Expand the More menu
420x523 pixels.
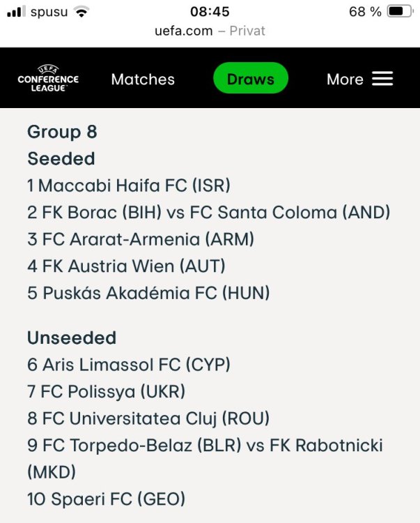[345, 79]
